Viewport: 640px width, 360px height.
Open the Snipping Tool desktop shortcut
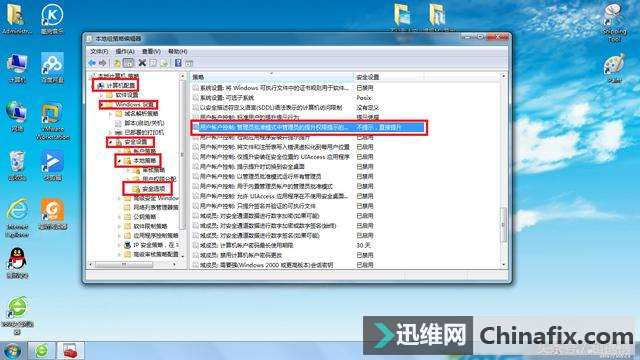614,23
